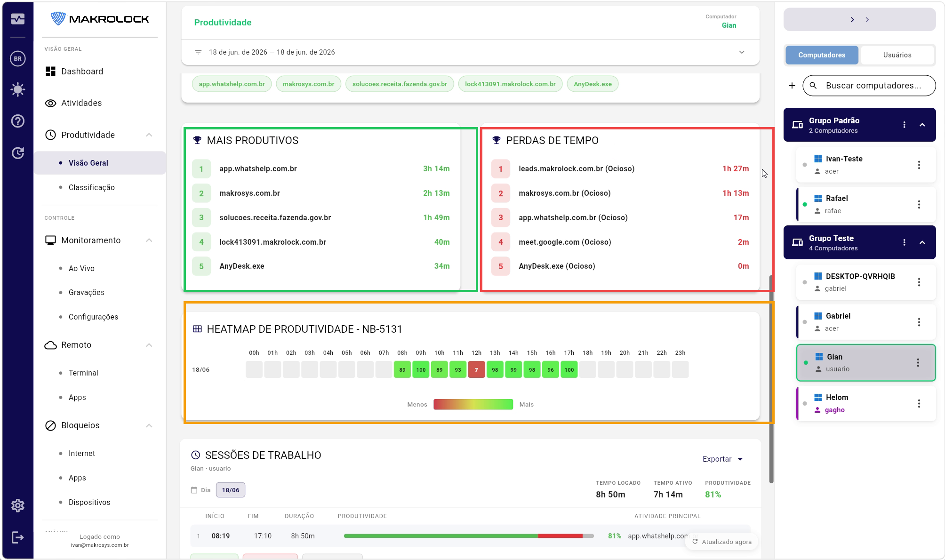Collapse the Remoto sidebar section
945x560 pixels.
(149, 345)
